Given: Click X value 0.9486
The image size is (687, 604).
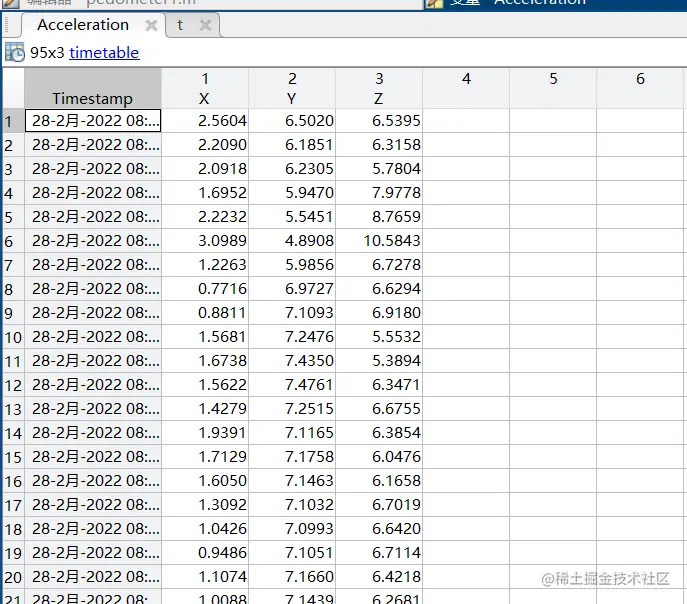Looking at the screenshot, I should point(222,553).
